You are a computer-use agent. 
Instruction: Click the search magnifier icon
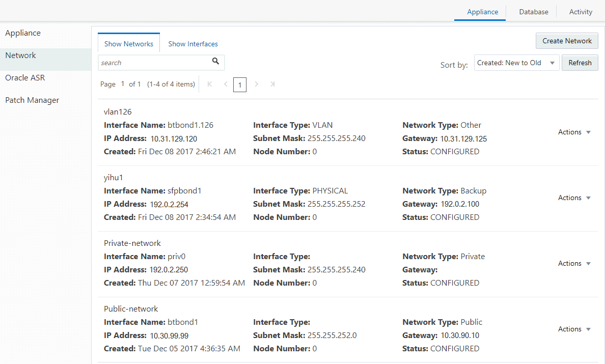point(215,62)
